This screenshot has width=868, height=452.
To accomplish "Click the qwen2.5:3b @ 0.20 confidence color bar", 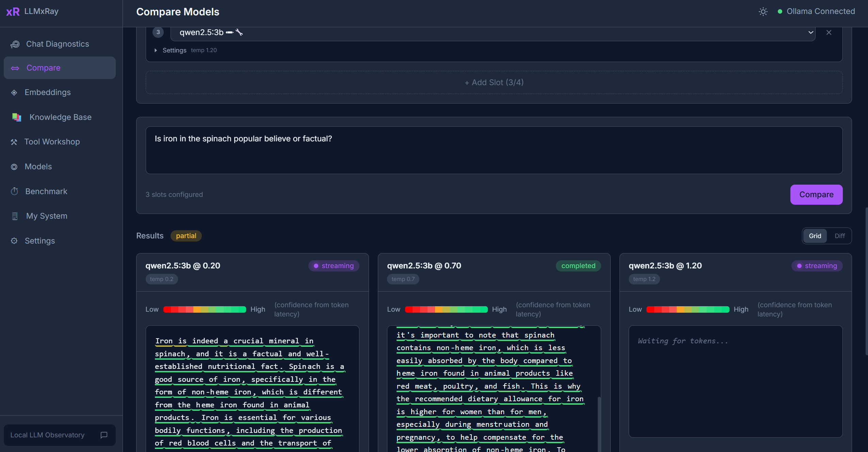I will [205, 309].
